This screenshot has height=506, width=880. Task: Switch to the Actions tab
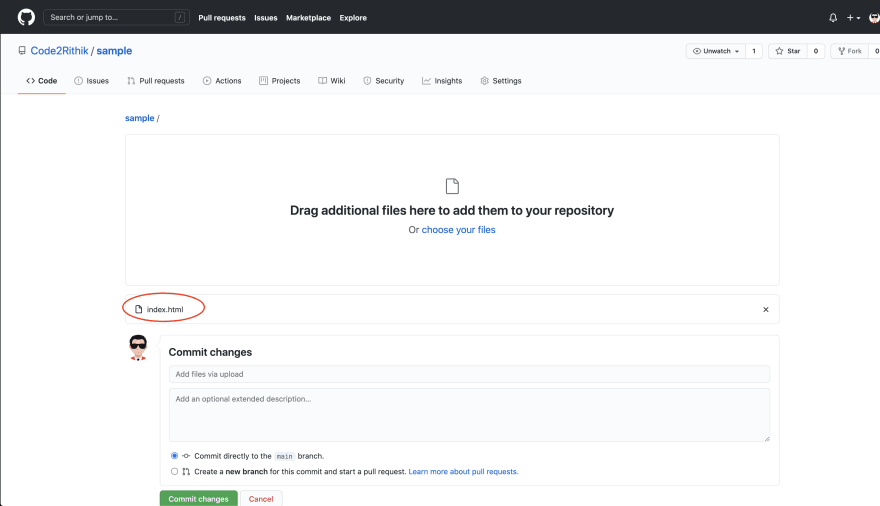click(222, 81)
